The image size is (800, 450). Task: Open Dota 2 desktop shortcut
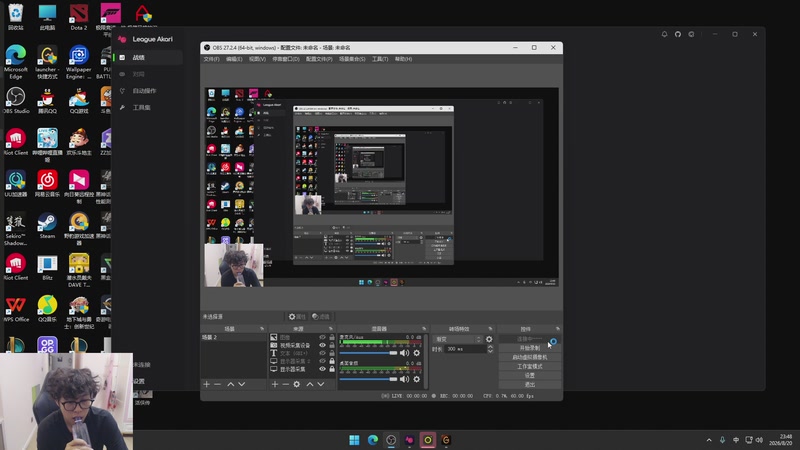79,17
